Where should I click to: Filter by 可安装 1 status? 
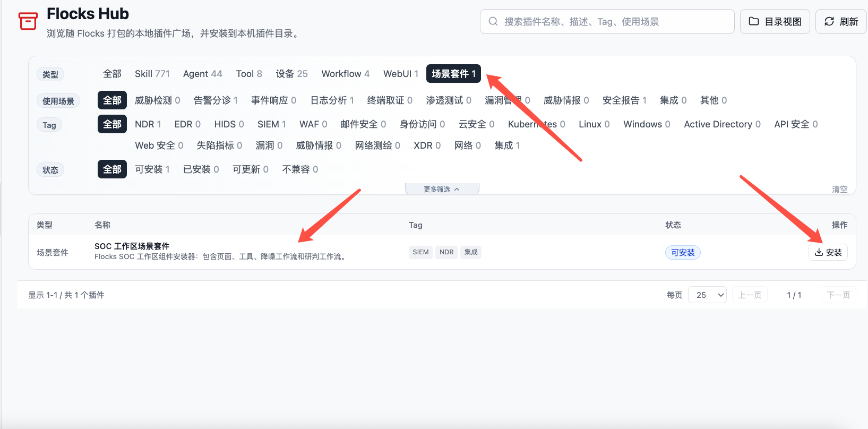[152, 169]
